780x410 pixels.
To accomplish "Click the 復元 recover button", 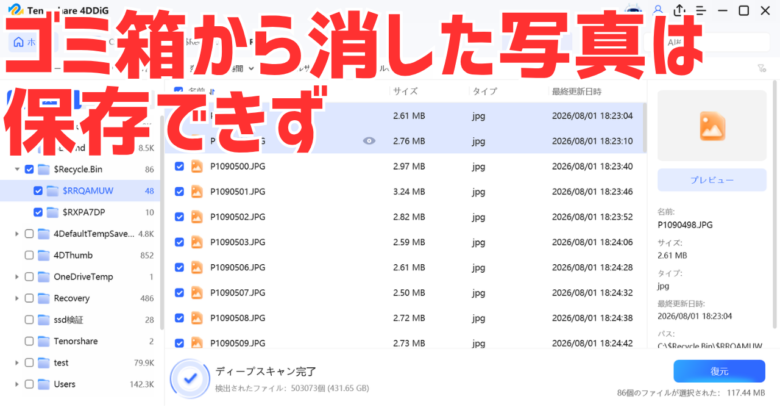I will point(719,371).
